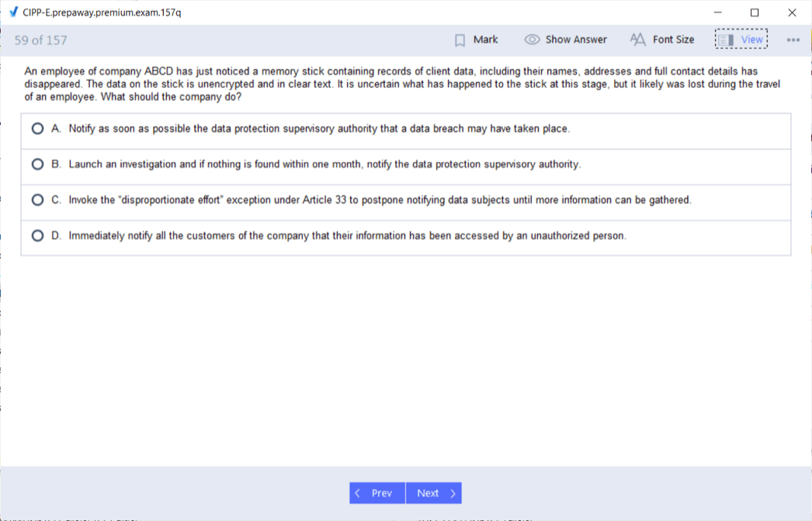The image size is (812, 521).
Task: Click the Font Size label
Action: [673, 40]
